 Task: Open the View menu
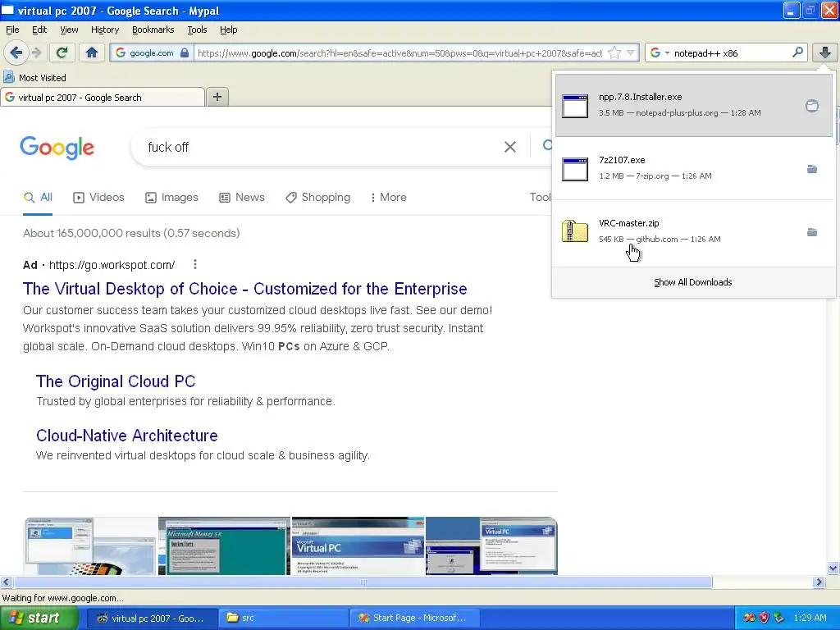click(x=69, y=30)
